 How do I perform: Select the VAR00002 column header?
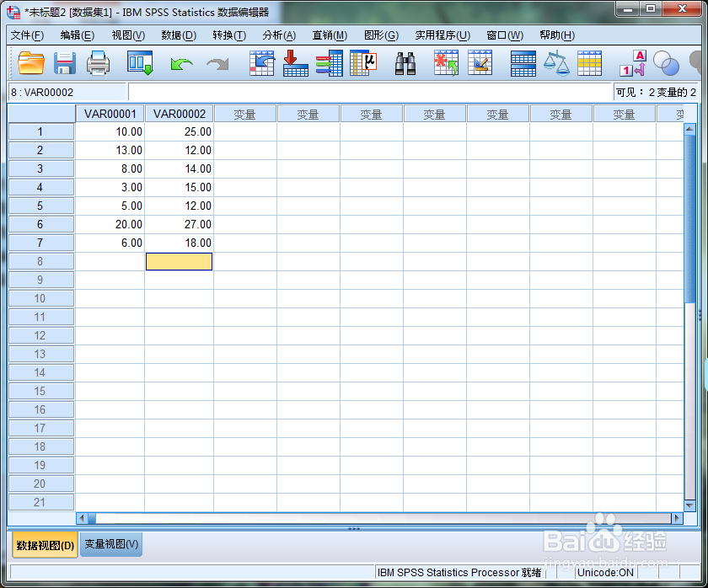(180, 114)
